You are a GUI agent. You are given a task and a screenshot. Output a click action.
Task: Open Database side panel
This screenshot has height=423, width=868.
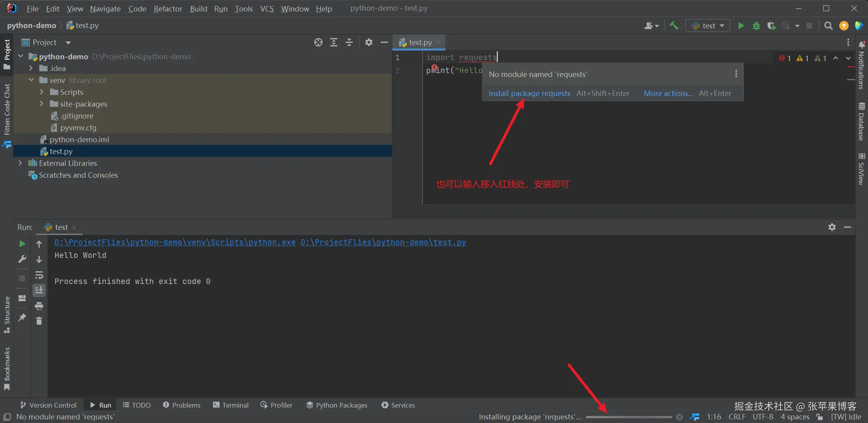pyautogui.click(x=862, y=121)
